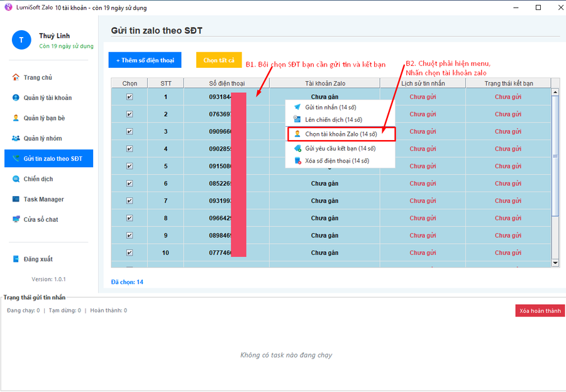Open Task Manager sidebar icon
This screenshot has width=566, height=392.
(16, 199)
